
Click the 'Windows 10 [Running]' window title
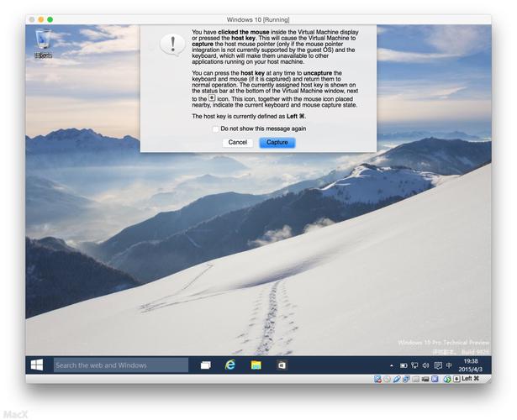pos(258,20)
